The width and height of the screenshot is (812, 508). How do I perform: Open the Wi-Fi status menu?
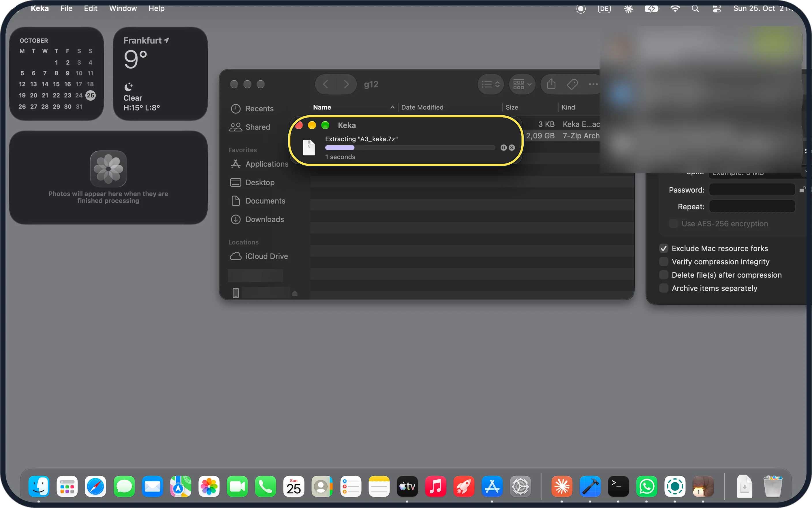point(674,9)
